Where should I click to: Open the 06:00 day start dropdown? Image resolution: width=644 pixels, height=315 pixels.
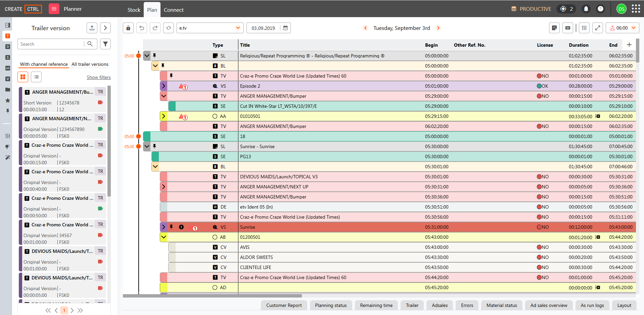(x=623, y=28)
